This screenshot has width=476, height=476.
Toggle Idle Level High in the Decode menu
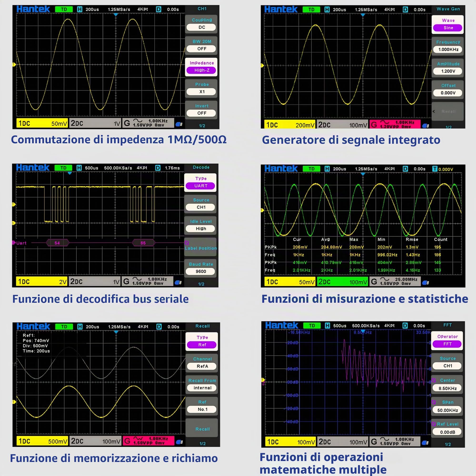coord(201,225)
